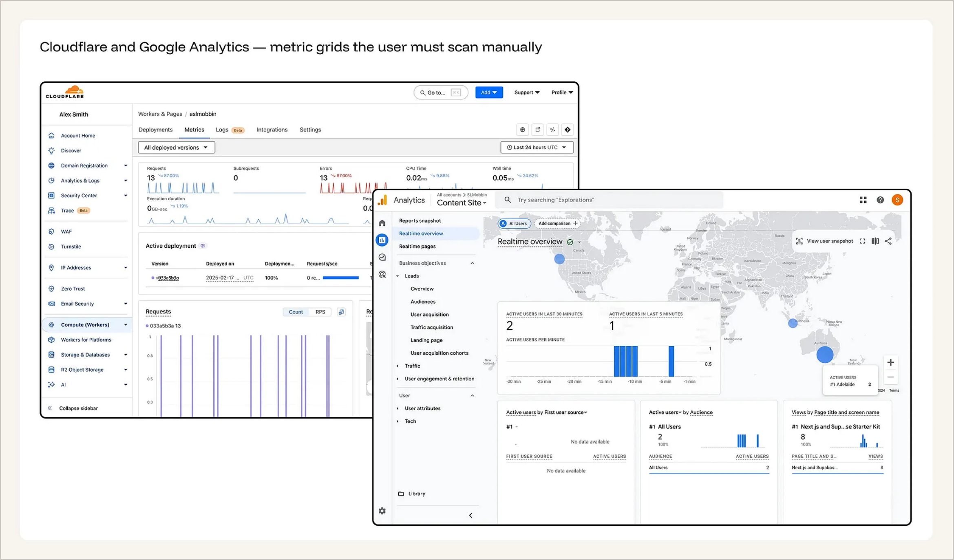954x560 pixels.
Task: Open Analytics help icon
Action: tap(880, 200)
